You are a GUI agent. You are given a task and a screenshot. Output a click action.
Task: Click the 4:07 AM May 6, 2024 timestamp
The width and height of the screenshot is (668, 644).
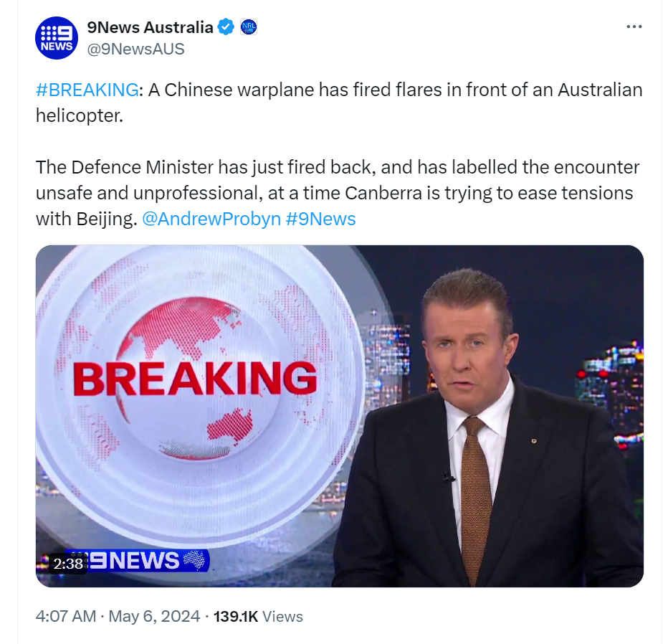click(x=118, y=616)
